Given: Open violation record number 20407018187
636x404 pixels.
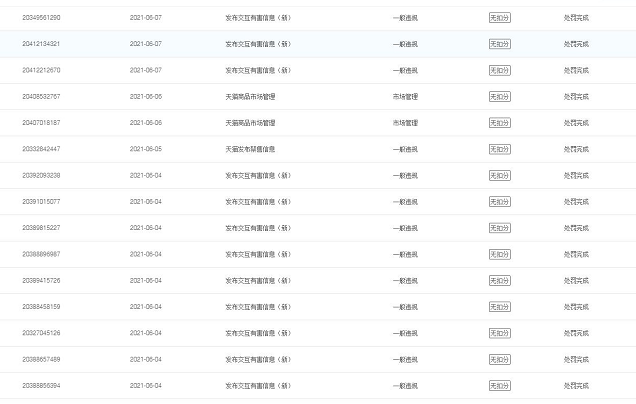Looking at the screenshot, I should 41,122.
